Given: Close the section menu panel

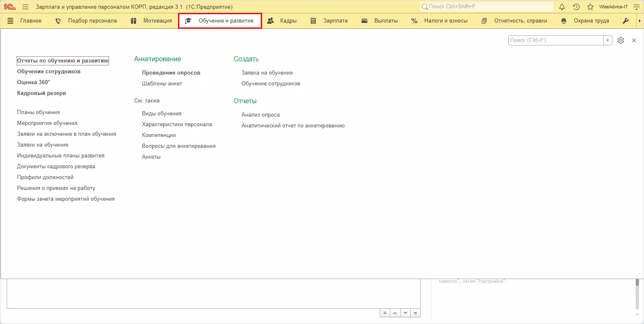Looking at the screenshot, I should click(x=634, y=40).
